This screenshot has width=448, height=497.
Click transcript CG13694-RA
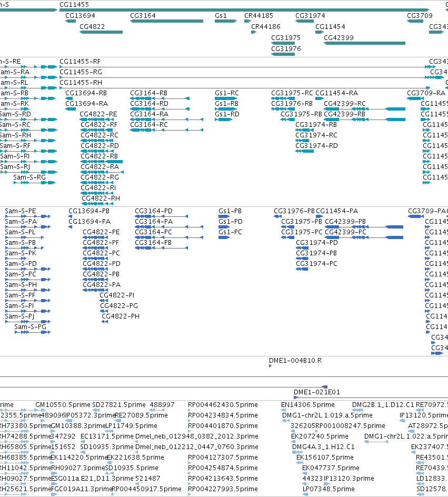tap(86, 103)
